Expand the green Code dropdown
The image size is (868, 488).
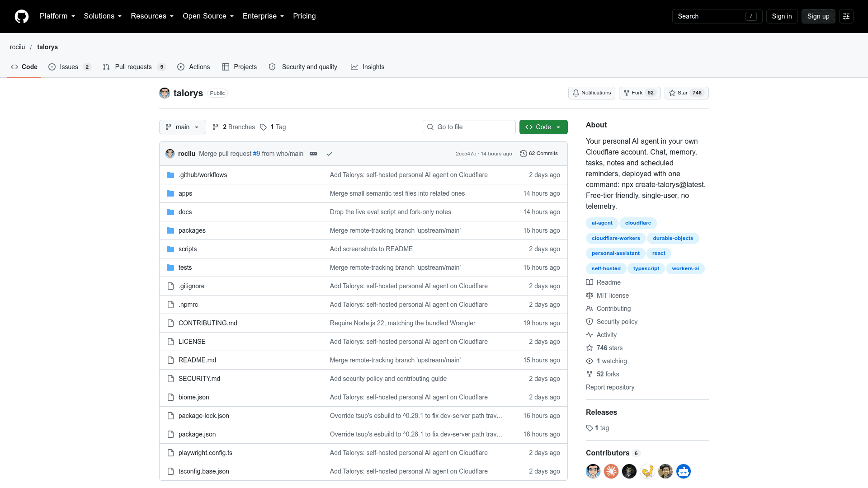(543, 127)
